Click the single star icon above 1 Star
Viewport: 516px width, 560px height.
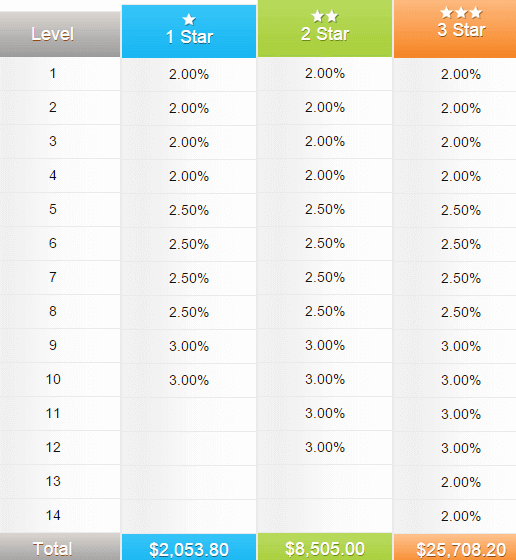coord(189,20)
